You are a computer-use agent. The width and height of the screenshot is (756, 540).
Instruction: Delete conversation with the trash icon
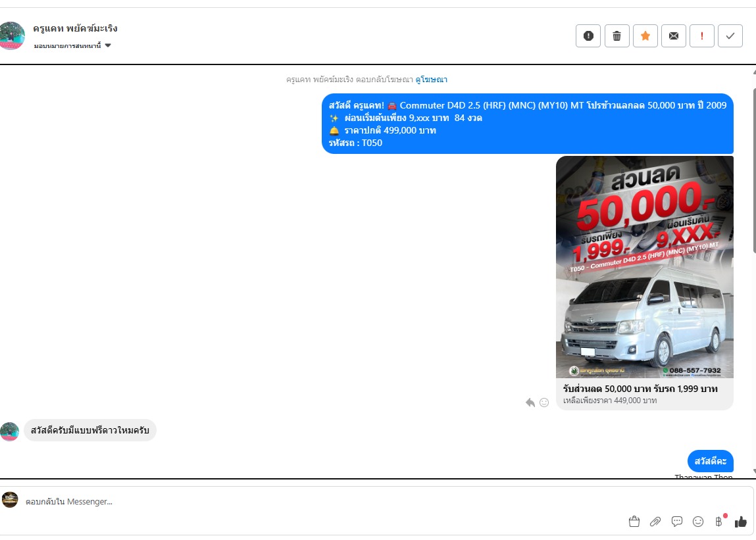coord(617,36)
